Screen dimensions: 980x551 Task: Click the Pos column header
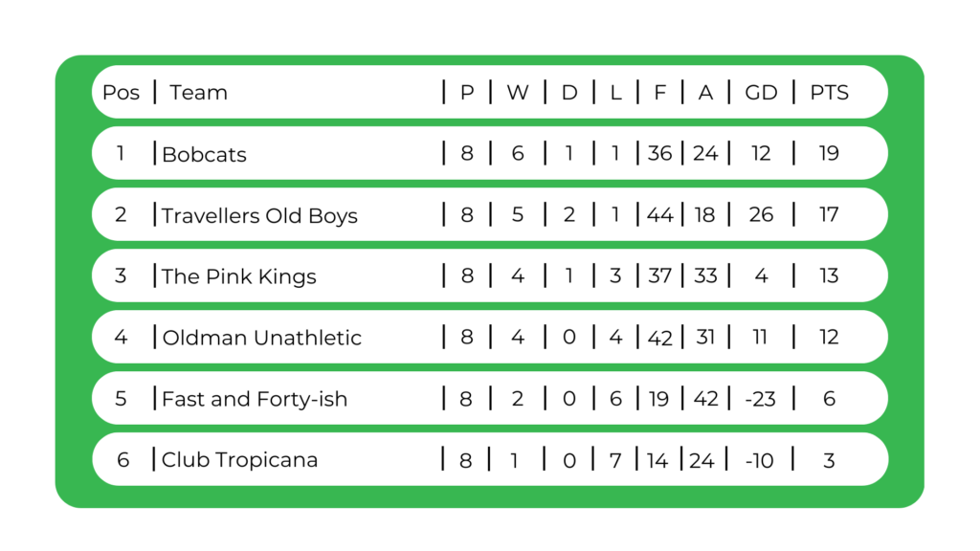[x=121, y=93]
